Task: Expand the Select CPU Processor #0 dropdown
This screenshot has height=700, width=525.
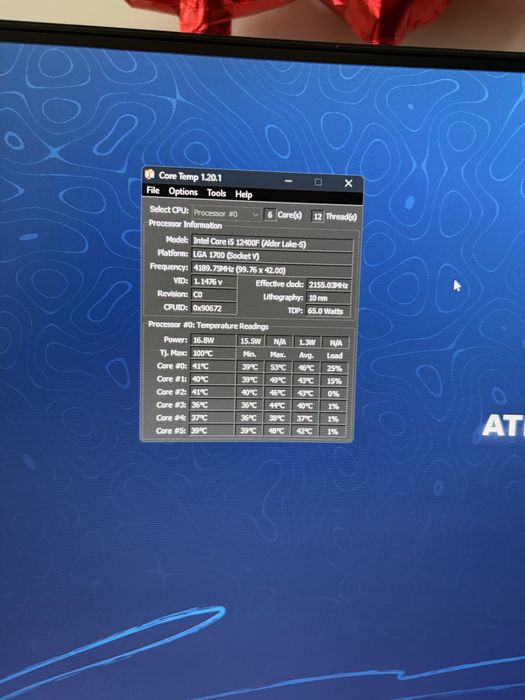Action: click(226, 214)
